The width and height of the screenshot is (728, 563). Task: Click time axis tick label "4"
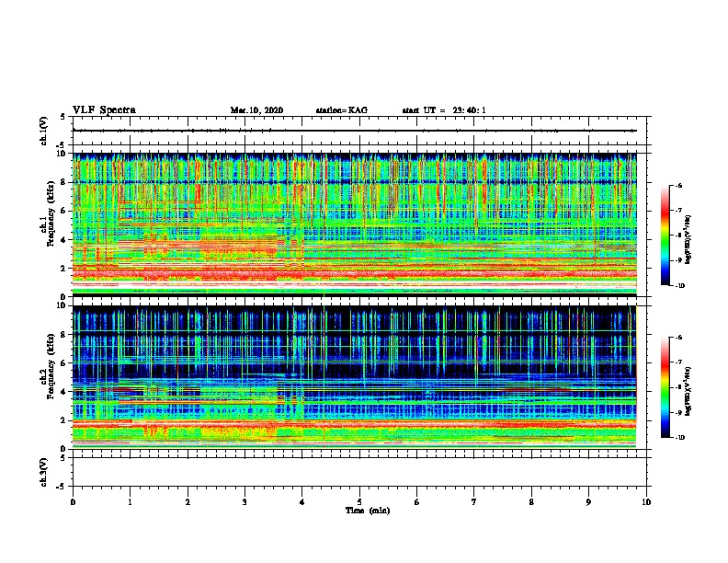tap(302, 502)
